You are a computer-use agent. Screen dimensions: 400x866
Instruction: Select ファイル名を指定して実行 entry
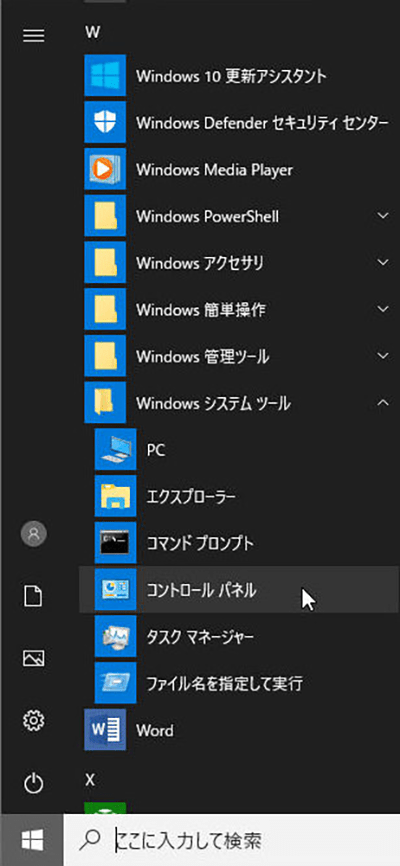239,684
